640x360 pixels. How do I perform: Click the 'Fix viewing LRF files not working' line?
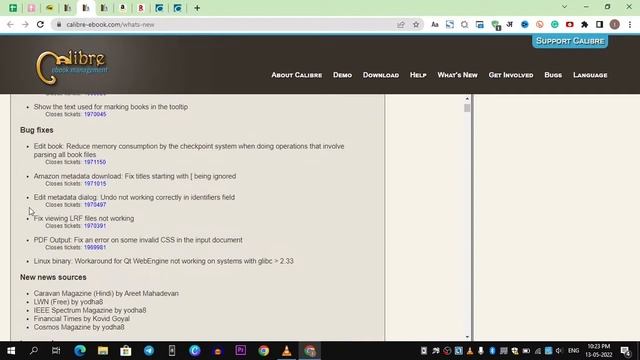84,218
